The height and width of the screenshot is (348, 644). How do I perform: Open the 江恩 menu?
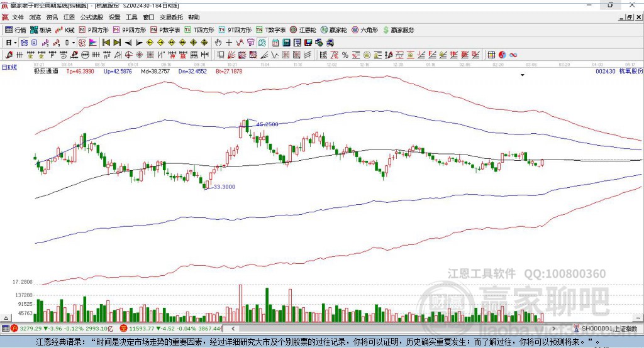(x=69, y=17)
